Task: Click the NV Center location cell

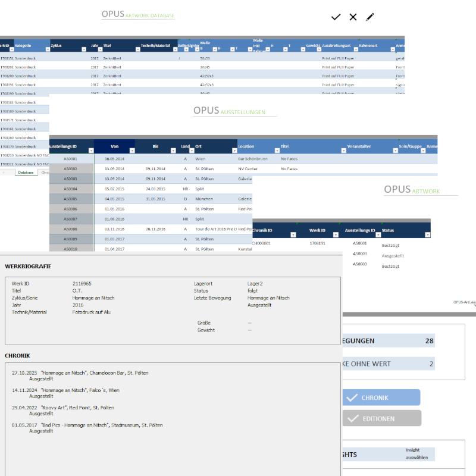Action: pos(248,169)
